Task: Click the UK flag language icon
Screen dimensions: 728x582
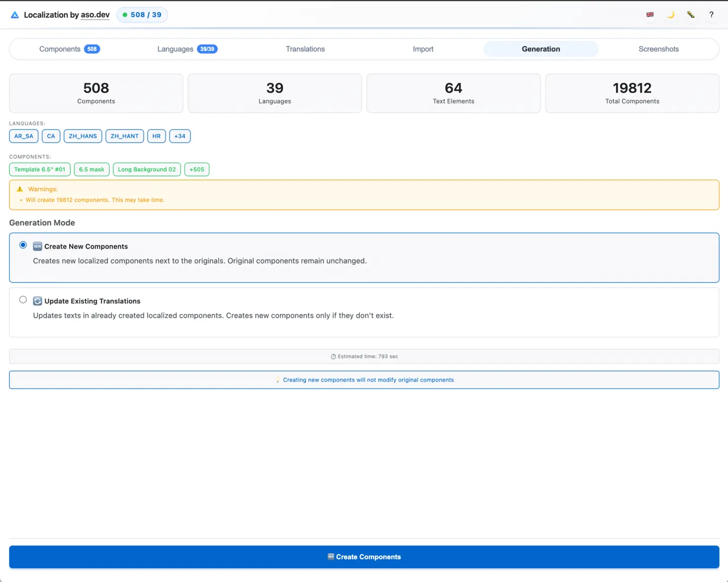Action: [650, 15]
